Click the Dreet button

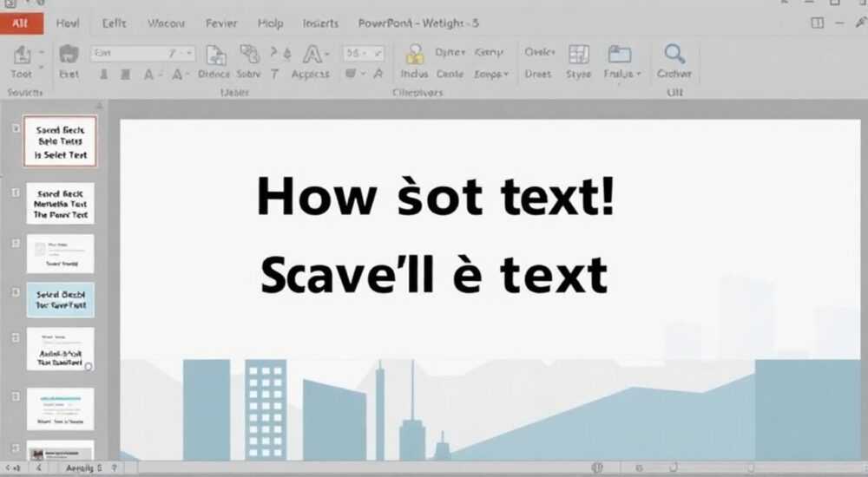point(537,74)
